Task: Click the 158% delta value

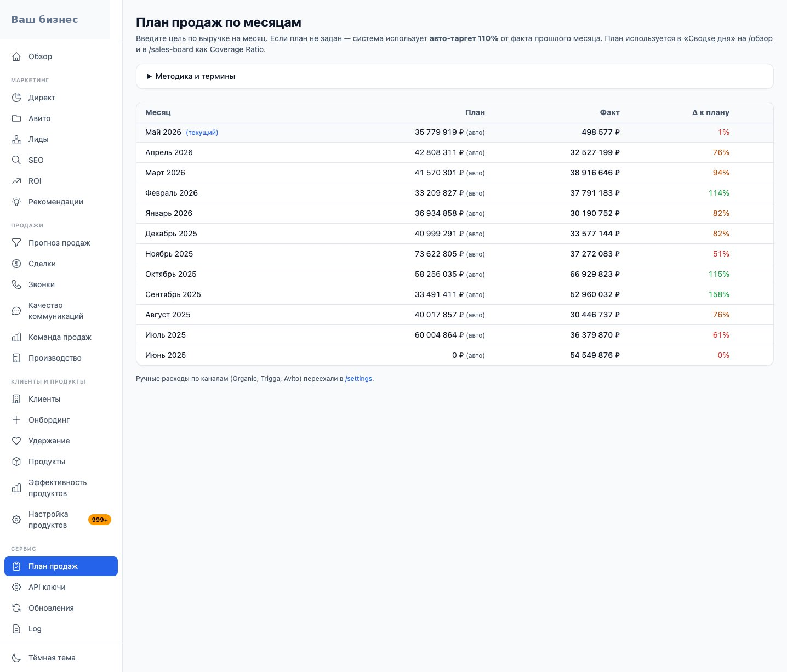Action: pos(718,294)
